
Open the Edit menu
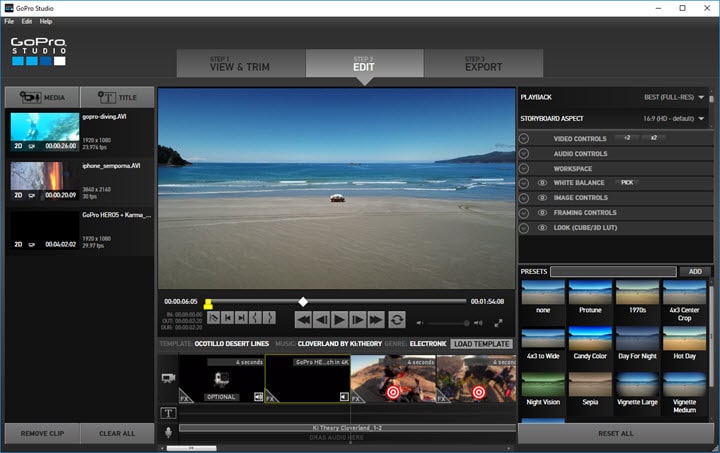coord(27,21)
